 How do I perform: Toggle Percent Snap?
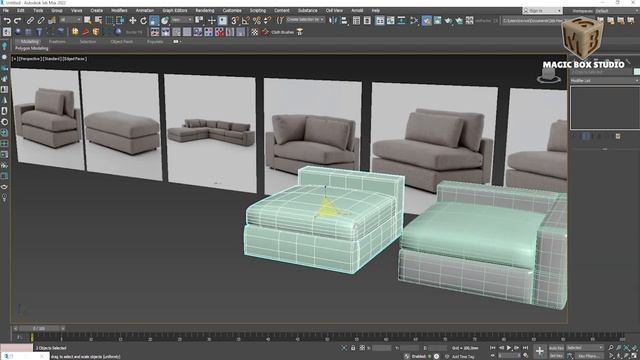coord(256,20)
